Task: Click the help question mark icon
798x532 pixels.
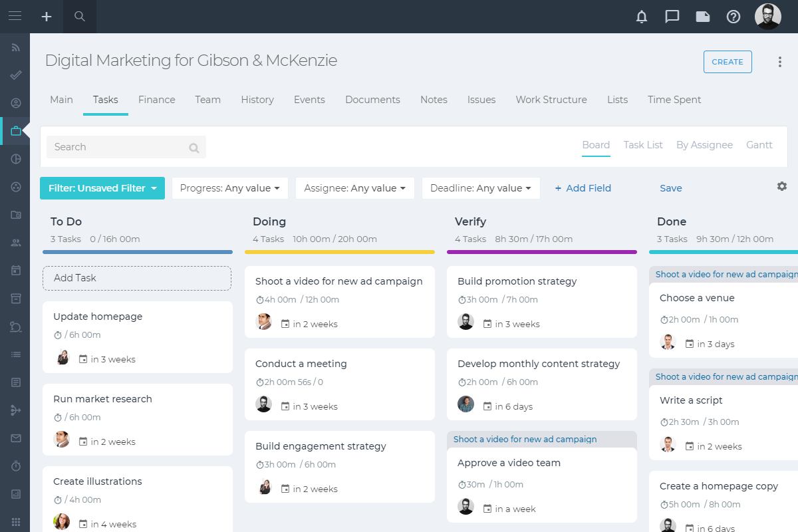Action: point(733,17)
